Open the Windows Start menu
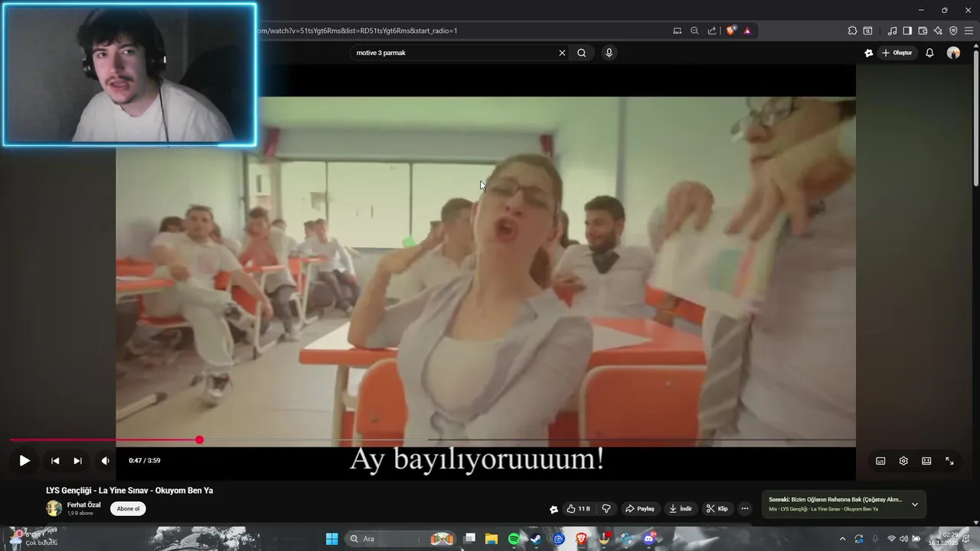 pos(332,539)
